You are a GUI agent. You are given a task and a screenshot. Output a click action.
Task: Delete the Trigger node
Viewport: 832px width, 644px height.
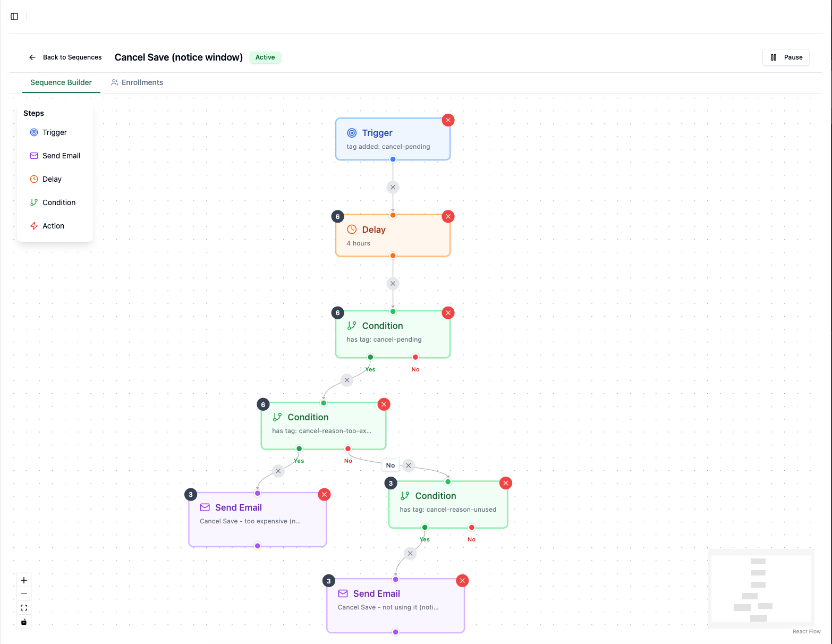pyautogui.click(x=448, y=120)
